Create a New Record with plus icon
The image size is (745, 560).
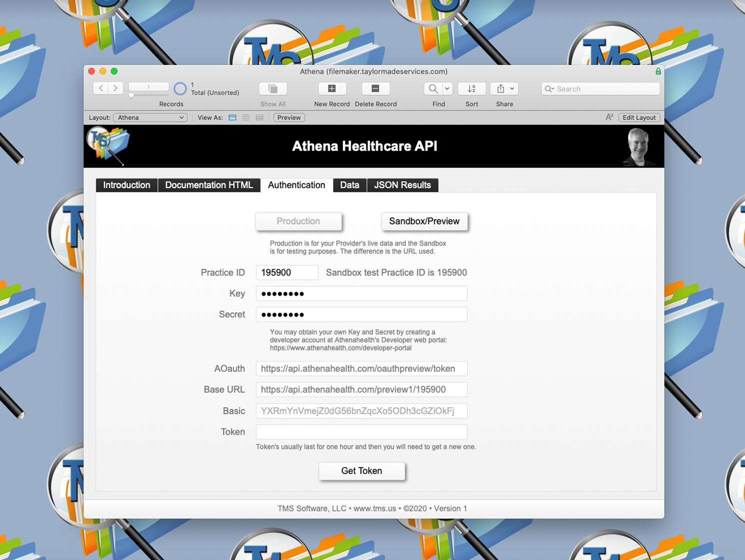pyautogui.click(x=332, y=88)
